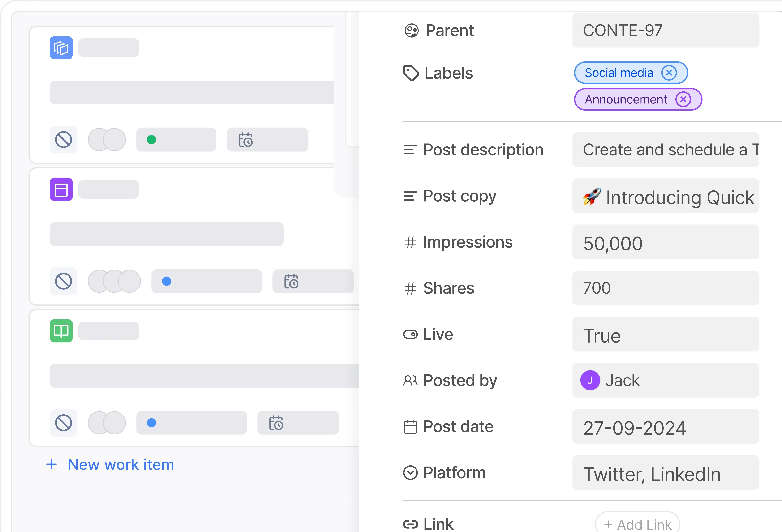
Task: Click the green open-book work item icon
Action: [61, 331]
